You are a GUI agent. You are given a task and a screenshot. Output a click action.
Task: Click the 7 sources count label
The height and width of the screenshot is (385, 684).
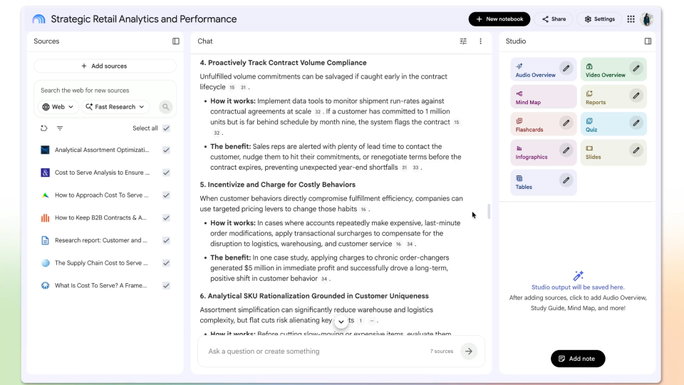click(441, 351)
